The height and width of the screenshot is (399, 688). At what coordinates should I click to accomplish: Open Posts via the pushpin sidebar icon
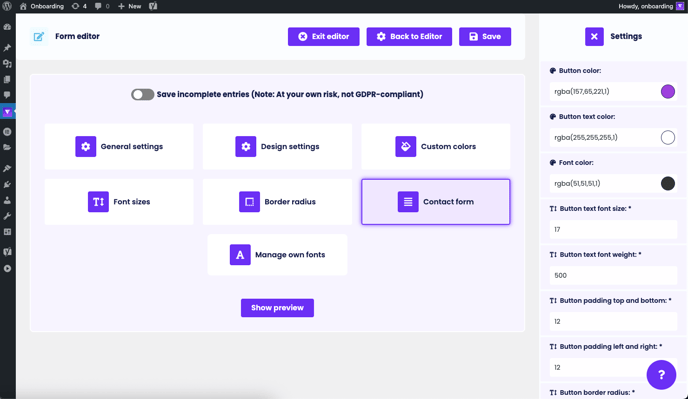7,47
